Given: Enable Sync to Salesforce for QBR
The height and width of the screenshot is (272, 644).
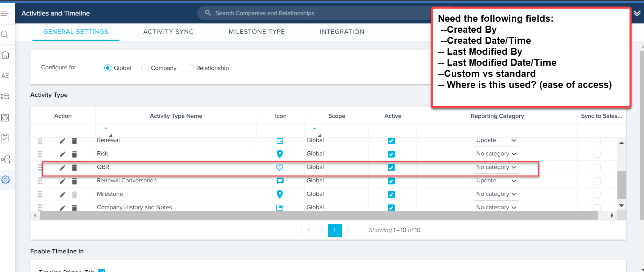Looking at the screenshot, I should coord(597,168).
